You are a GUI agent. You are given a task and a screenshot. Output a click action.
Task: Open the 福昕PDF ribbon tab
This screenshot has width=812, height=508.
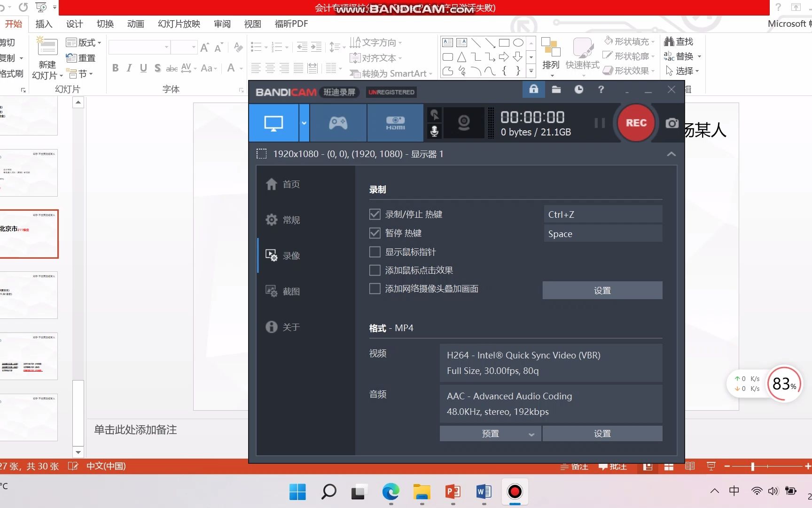pyautogui.click(x=291, y=24)
